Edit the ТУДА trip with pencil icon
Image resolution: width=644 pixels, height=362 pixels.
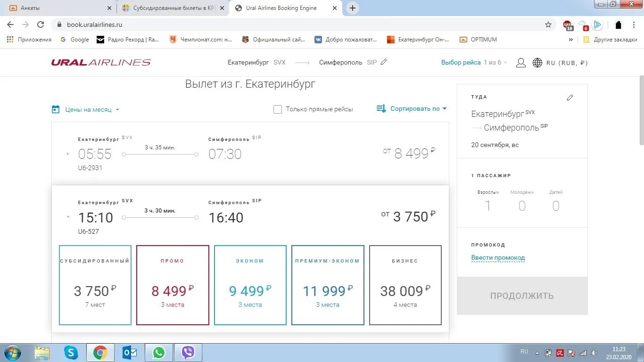(570, 98)
